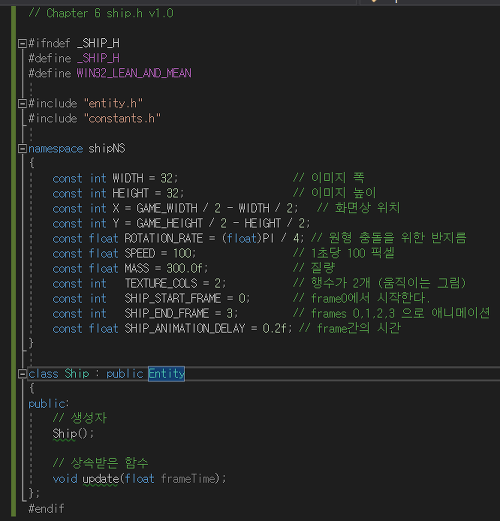The width and height of the screenshot is (500, 521).
Task: Click the SHIP_END_FRAME constant
Action: pyautogui.click(x=167, y=313)
